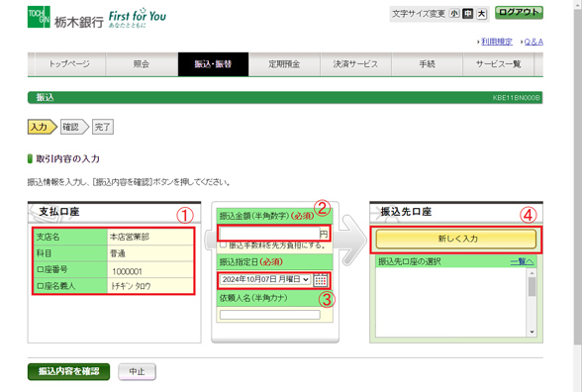
Task: Focus the 依頼人名 input field
Action: 270,315
